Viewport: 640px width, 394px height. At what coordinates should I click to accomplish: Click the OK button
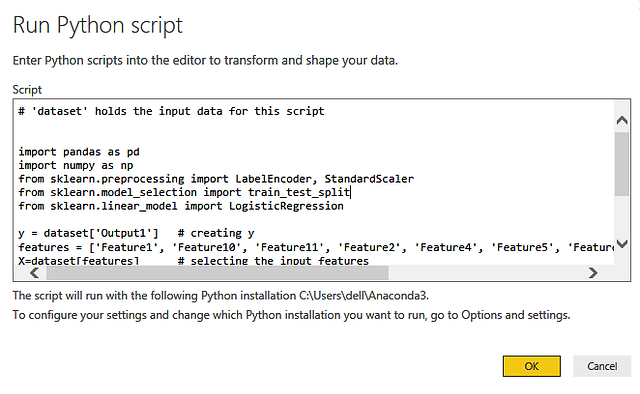click(531, 366)
